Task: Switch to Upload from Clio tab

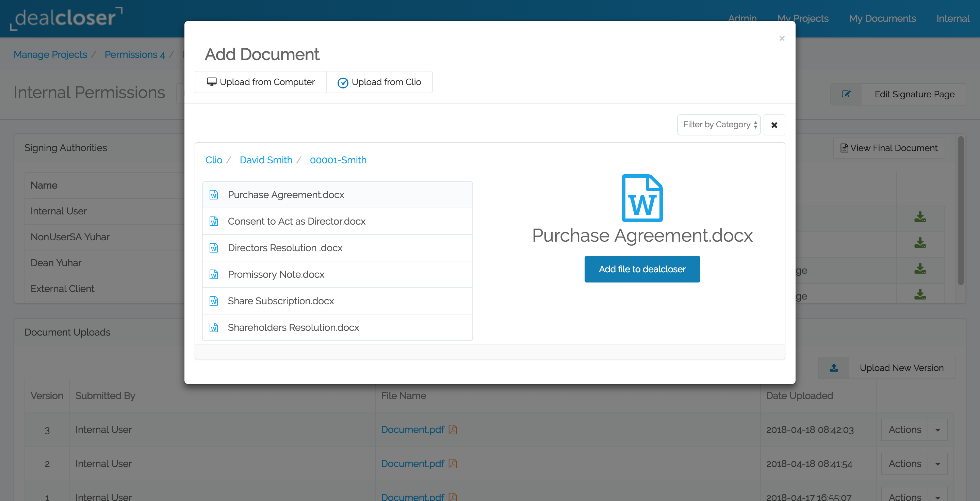Action: pyautogui.click(x=379, y=82)
